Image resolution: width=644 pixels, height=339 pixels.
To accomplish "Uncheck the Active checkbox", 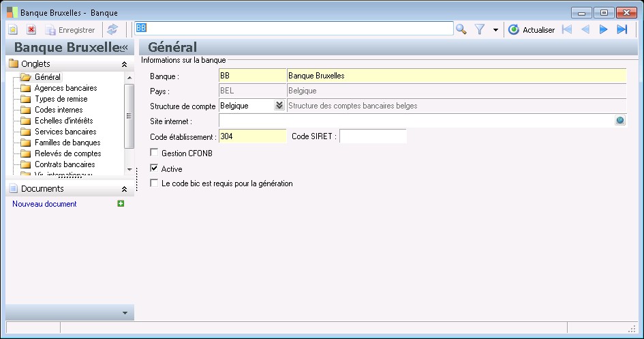I will 154,168.
